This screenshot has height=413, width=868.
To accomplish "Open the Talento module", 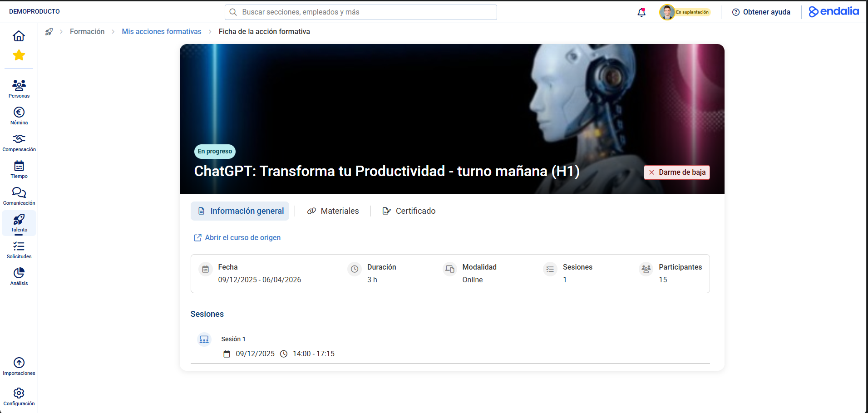I will coord(19,223).
